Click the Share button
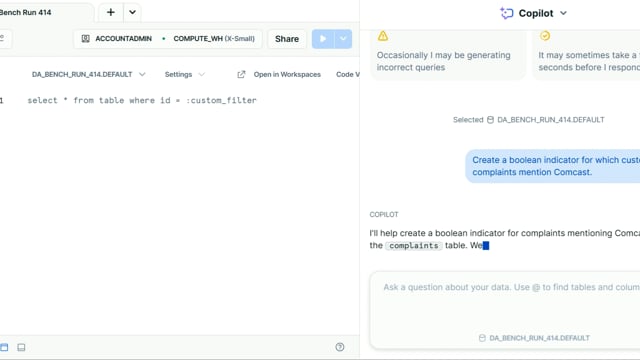 (x=287, y=39)
